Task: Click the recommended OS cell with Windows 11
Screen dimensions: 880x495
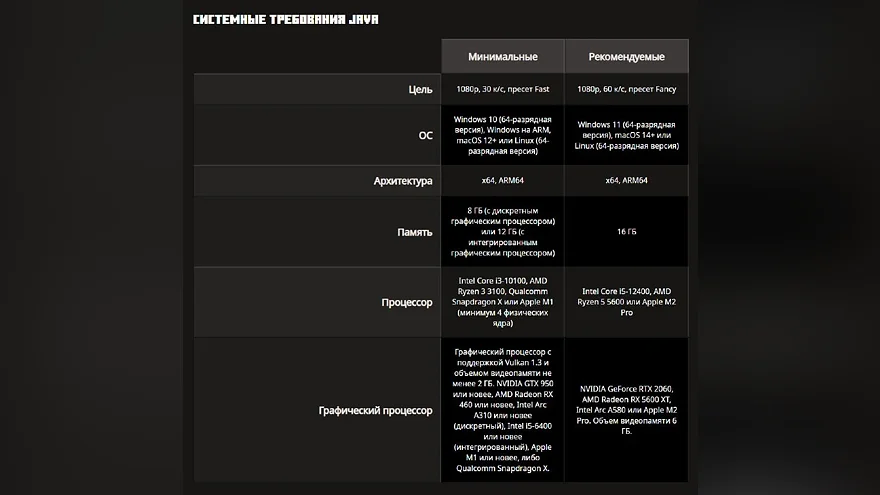Action: [x=626, y=135]
